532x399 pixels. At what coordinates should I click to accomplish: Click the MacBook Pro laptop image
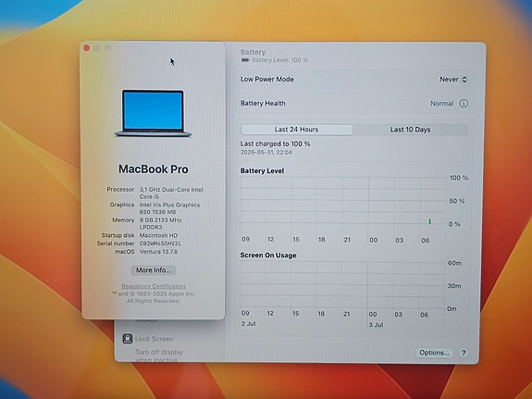click(x=154, y=114)
